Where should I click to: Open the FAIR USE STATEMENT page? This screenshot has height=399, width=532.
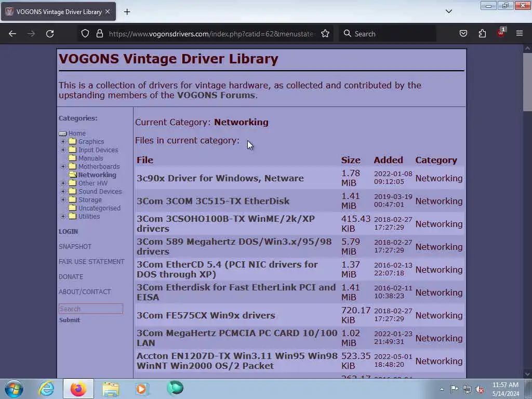click(x=91, y=262)
